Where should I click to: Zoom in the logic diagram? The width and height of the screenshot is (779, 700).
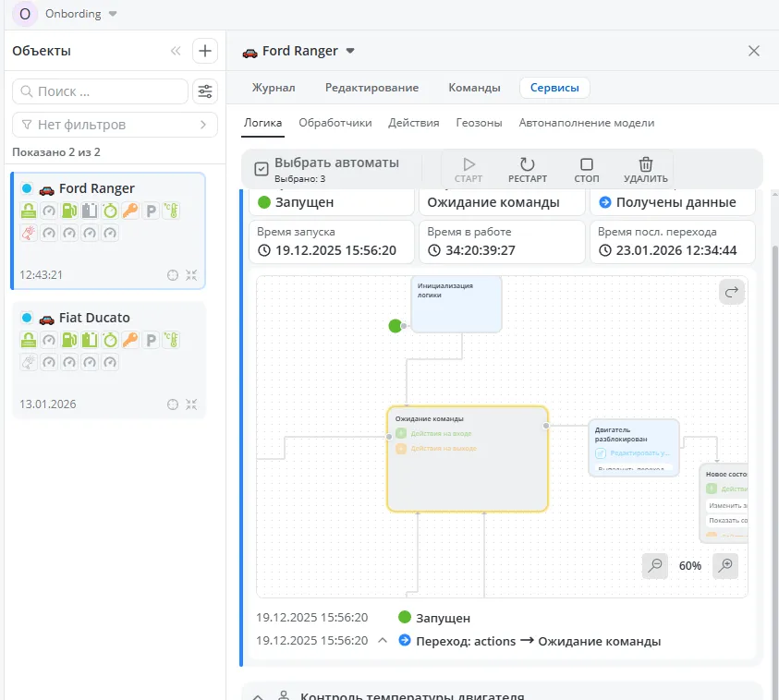[725, 565]
